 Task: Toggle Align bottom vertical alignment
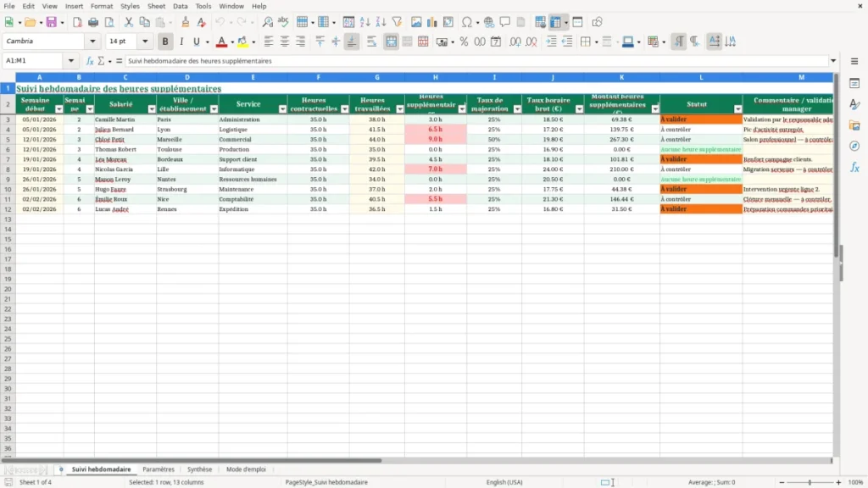click(x=352, y=42)
